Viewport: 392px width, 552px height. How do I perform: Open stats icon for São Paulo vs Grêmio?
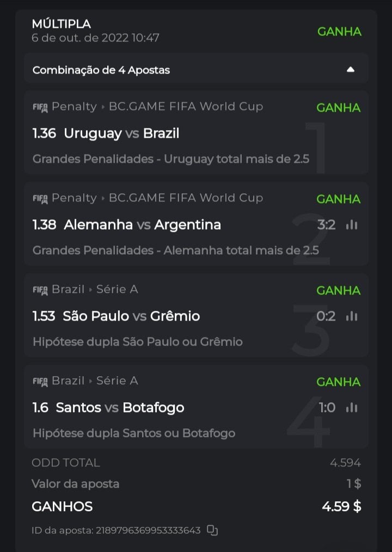click(x=352, y=316)
